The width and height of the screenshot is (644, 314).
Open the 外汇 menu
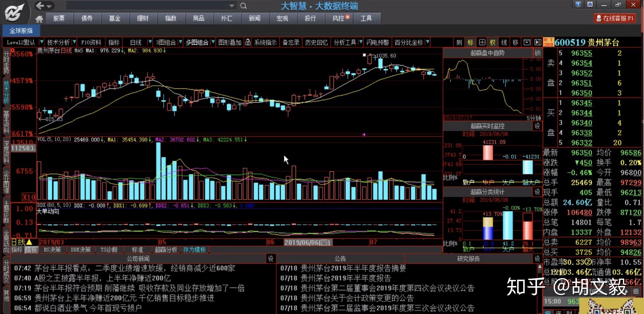(x=226, y=18)
